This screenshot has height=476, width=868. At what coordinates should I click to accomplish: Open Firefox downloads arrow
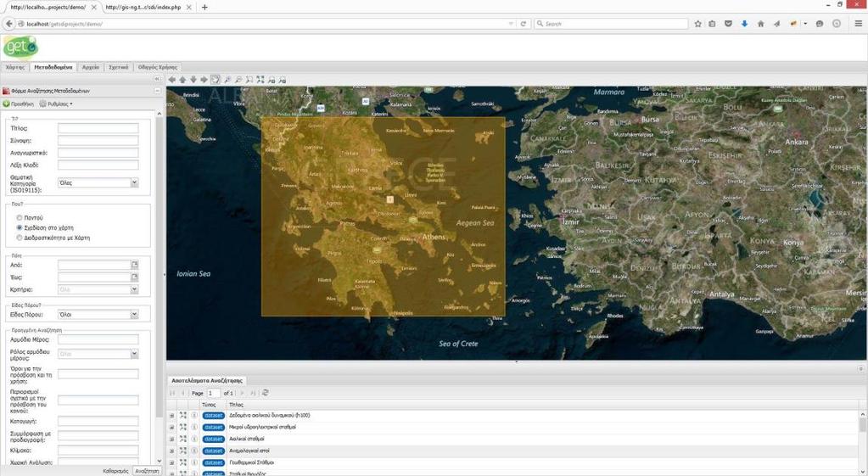[x=745, y=24]
